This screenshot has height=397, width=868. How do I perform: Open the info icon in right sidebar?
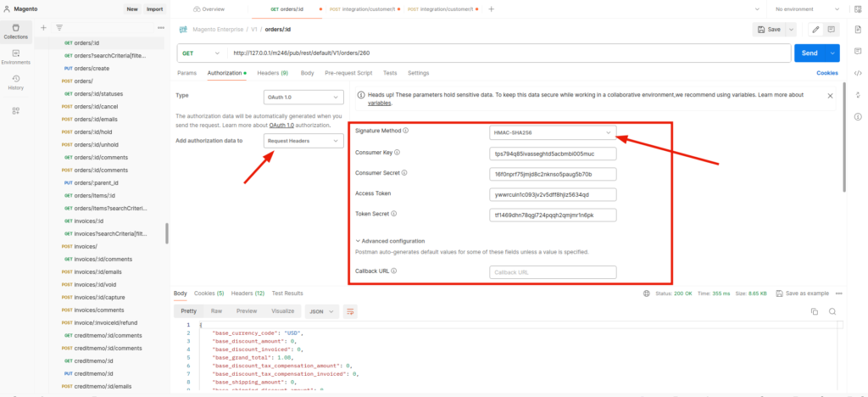pyautogui.click(x=858, y=116)
